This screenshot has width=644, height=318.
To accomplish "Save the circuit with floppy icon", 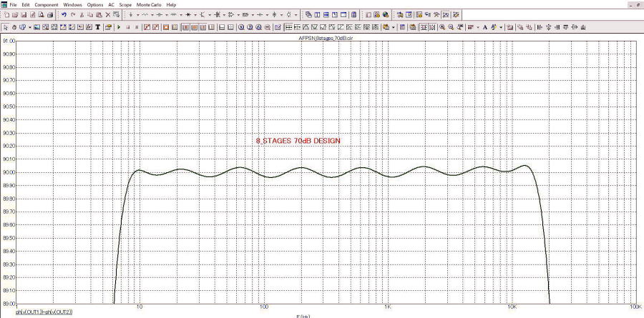I will [x=24, y=15].
